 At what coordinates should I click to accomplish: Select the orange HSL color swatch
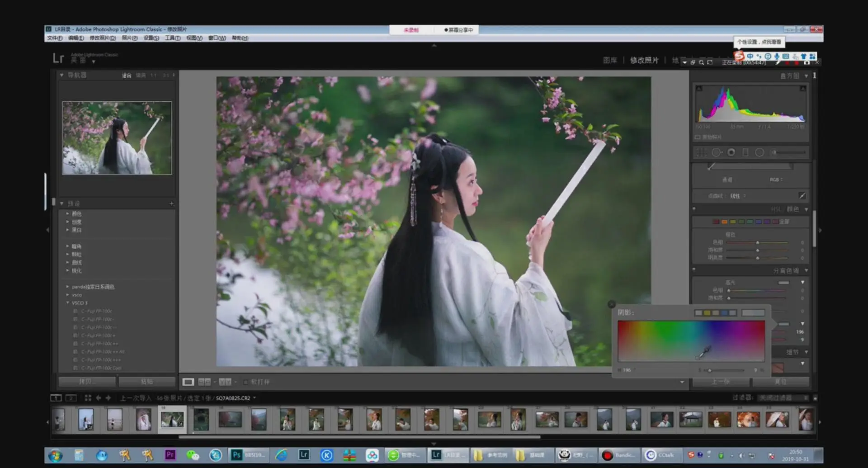pyautogui.click(x=725, y=222)
